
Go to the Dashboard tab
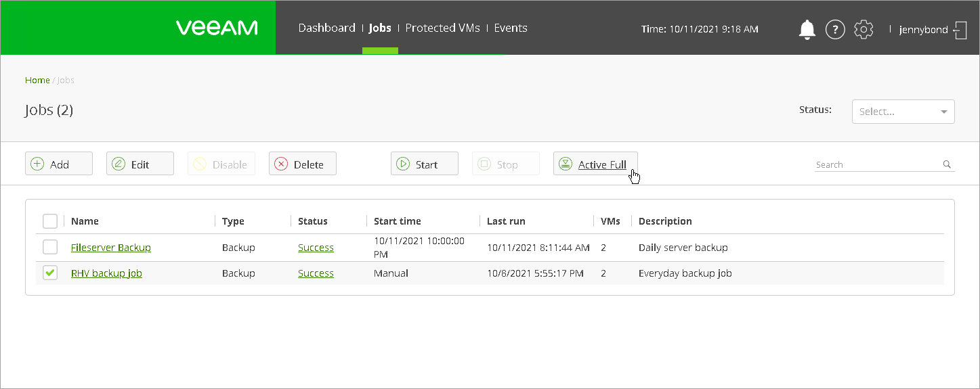(x=326, y=28)
